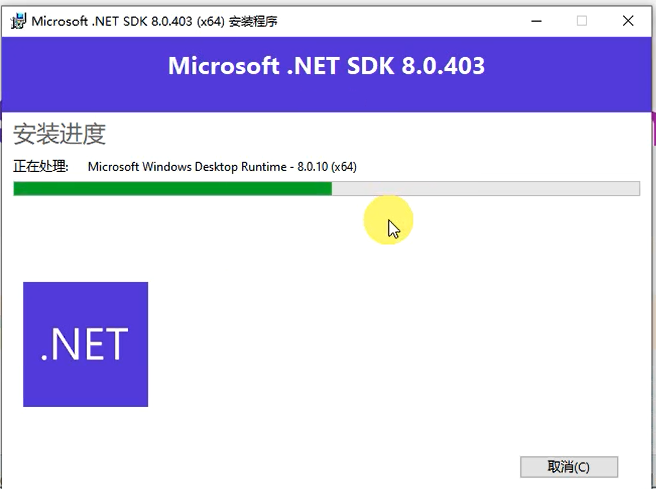Cancel the installation with 取消(C)
Viewport: 656px width, 489px height.
(x=569, y=466)
